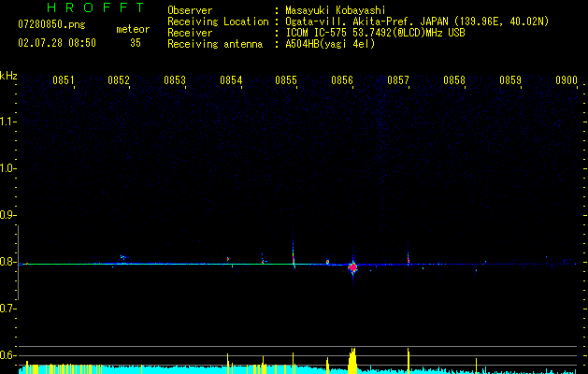Click the meteor count value 35

136,43
